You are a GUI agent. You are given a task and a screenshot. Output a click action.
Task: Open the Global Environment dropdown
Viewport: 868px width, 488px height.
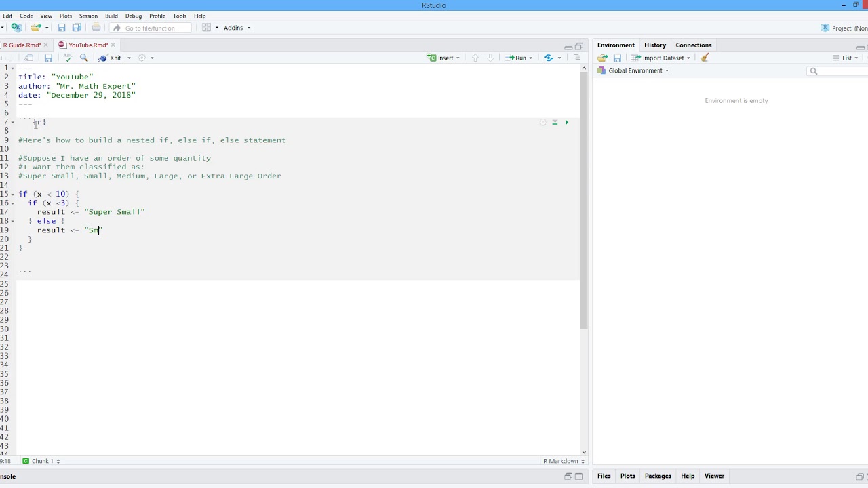coord(633,70)
